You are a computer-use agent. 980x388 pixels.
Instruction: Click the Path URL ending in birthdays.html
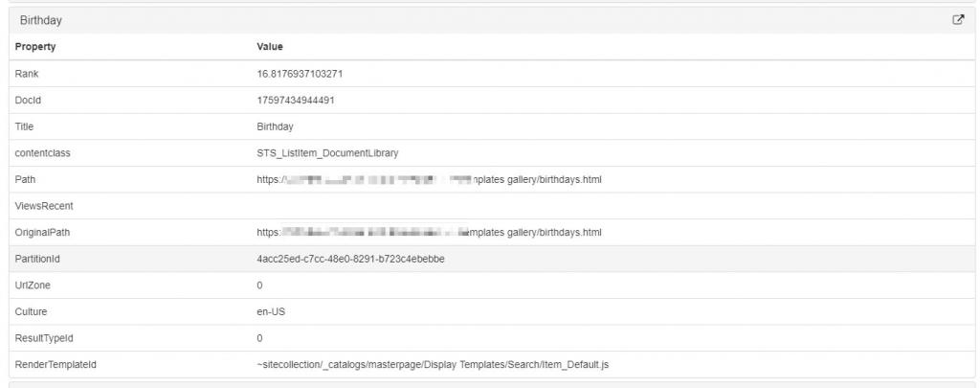[x=429, y=179]
